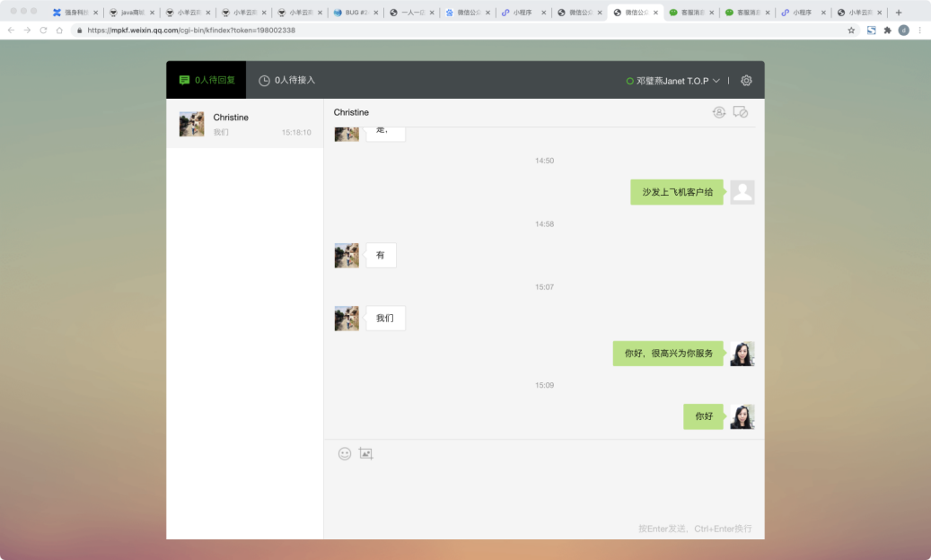Click Christine's avatar beside 我们 message
The width and height of the screenshot is (931, 560).
point(347,319)
